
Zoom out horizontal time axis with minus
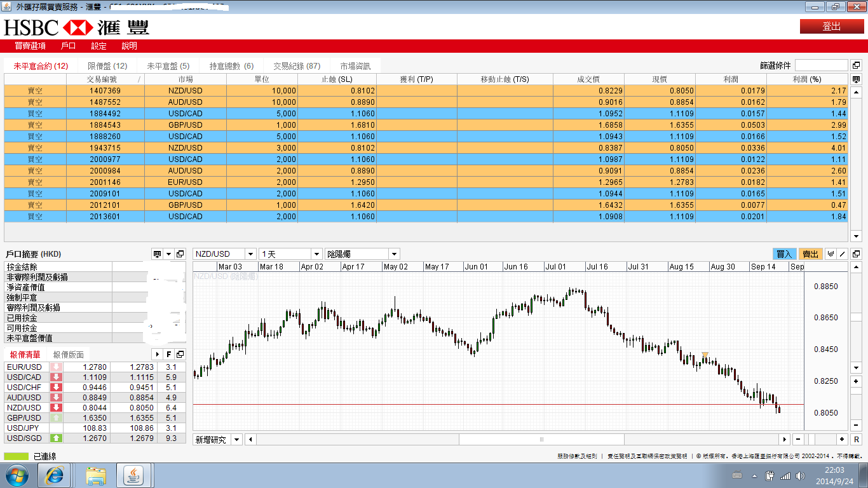click(x=798, y=440)
